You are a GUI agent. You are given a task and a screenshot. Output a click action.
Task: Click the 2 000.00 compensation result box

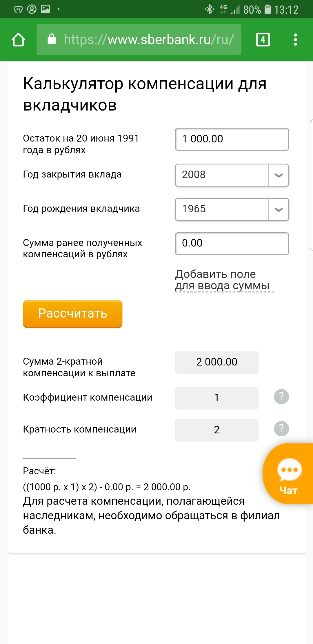tap(216, 362)
